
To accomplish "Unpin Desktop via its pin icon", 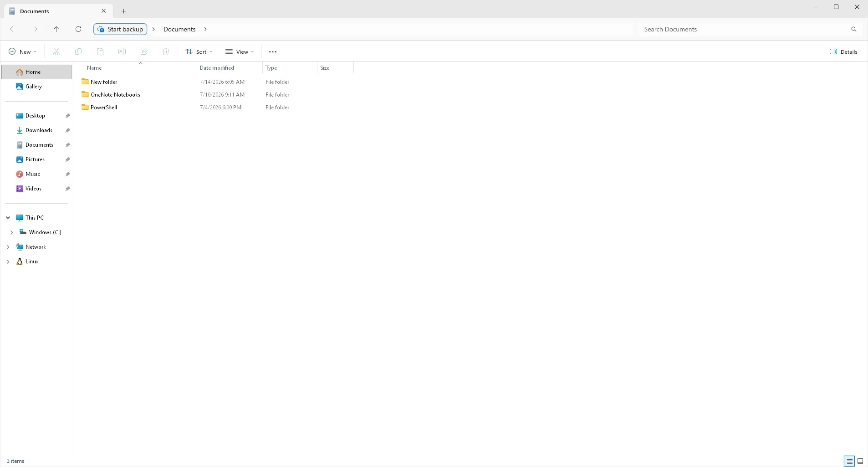I will click(x=68, y=116).
